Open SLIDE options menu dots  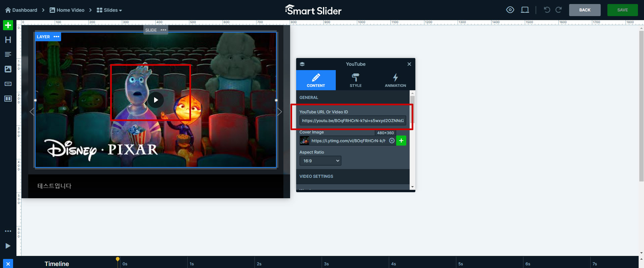coord(164,30)
